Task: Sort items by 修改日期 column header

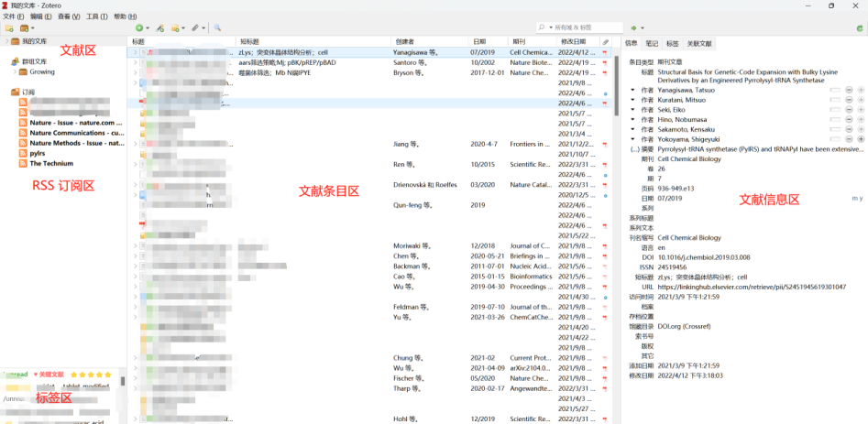Action: tap(577, 42)
